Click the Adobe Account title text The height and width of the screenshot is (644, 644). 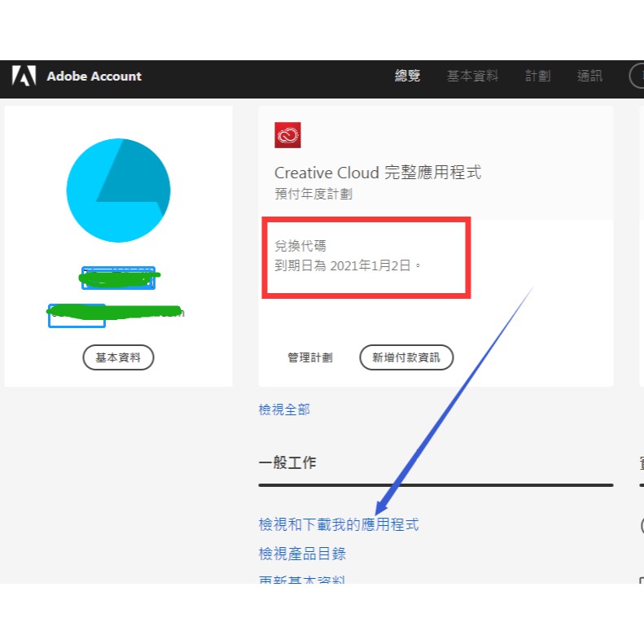click(94, 77)
